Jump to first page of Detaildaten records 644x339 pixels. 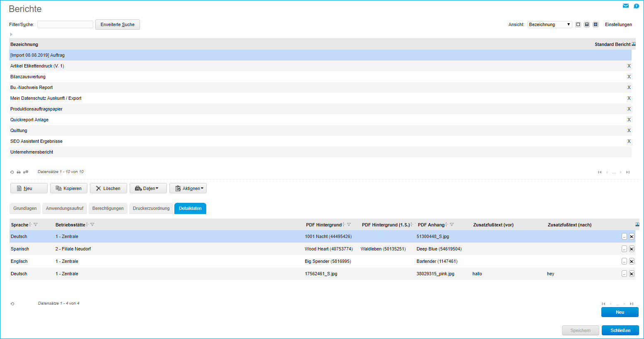pyautogui.click(x=603, y=304)
